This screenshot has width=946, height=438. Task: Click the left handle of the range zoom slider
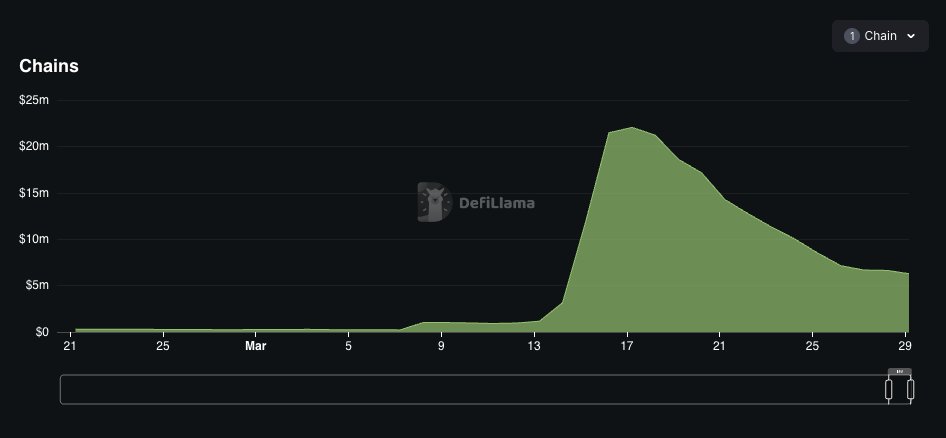pyautogui.click(x=889, y=390)
